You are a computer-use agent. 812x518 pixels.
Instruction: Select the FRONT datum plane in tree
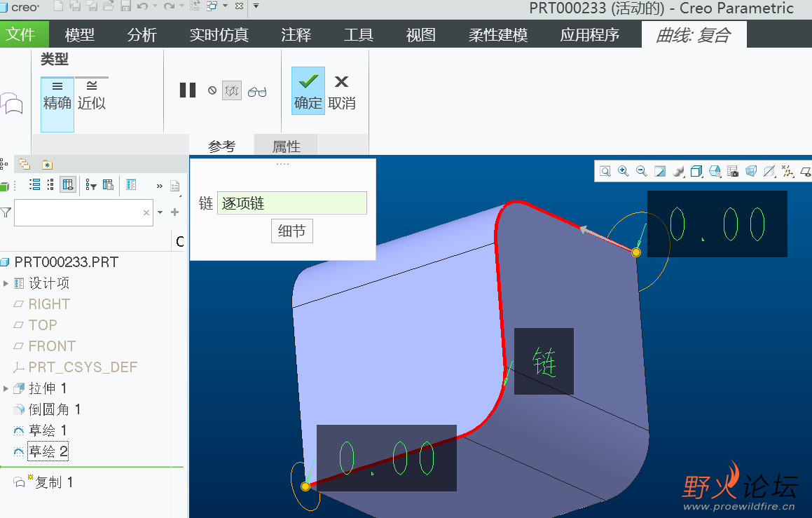(52, 346)
